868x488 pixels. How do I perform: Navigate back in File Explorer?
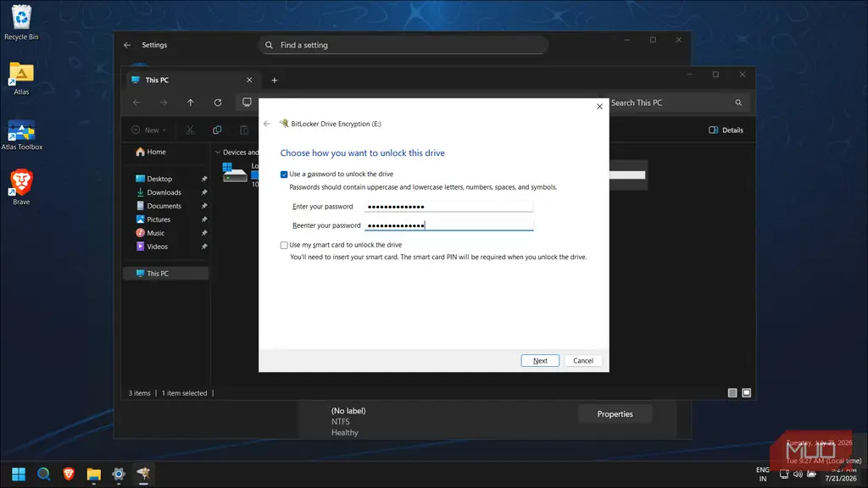(136, 103)
